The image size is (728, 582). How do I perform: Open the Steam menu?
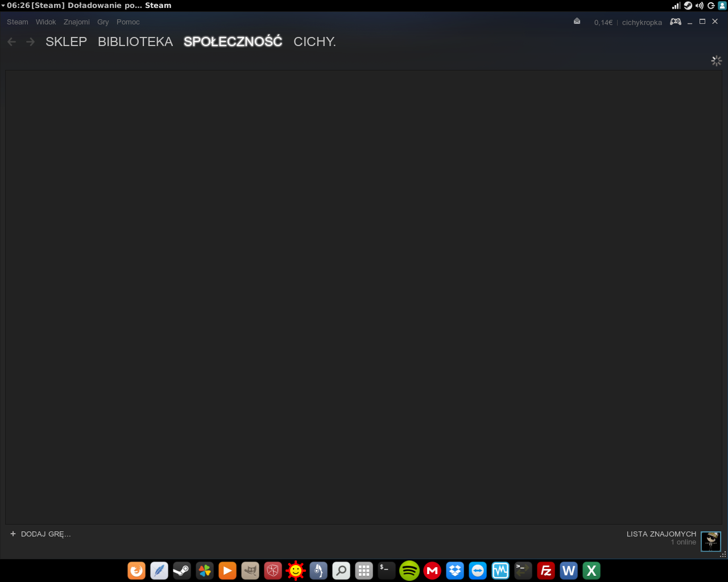pyautogui.click(x=18, y=22)
